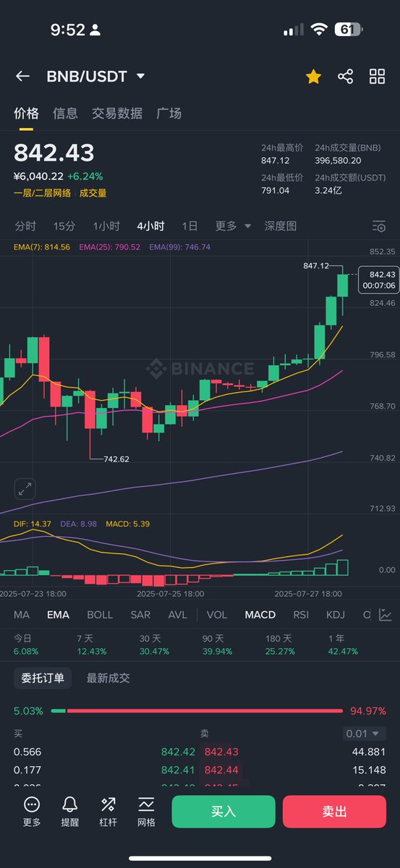Toggle the VOL sub-indicator
Image resolution: width=400 pixels, height=868 pixels.
point(217,615)
